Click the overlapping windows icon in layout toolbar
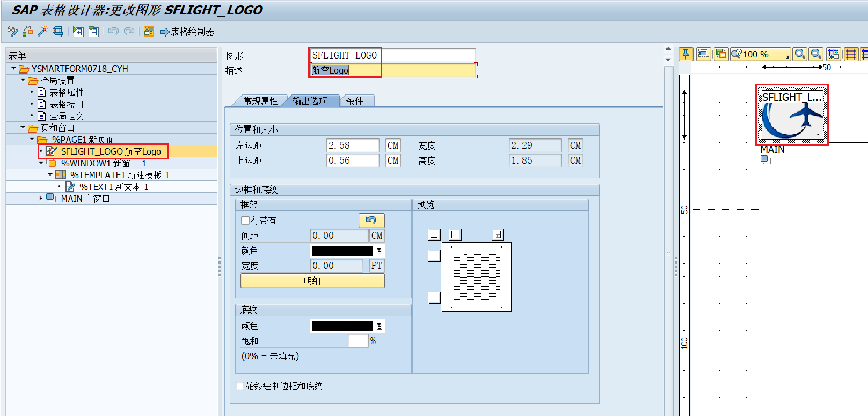 tap(721, 54)
